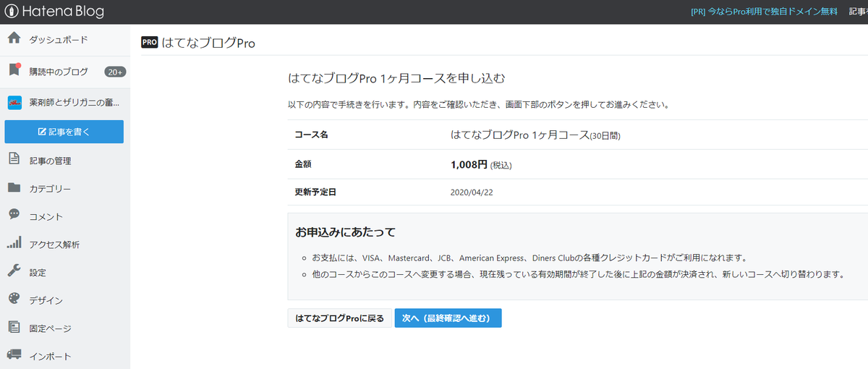The image size is (868, 369).
Task: Click the 更新予定日 row label
Action: click(x=315, y=192)
